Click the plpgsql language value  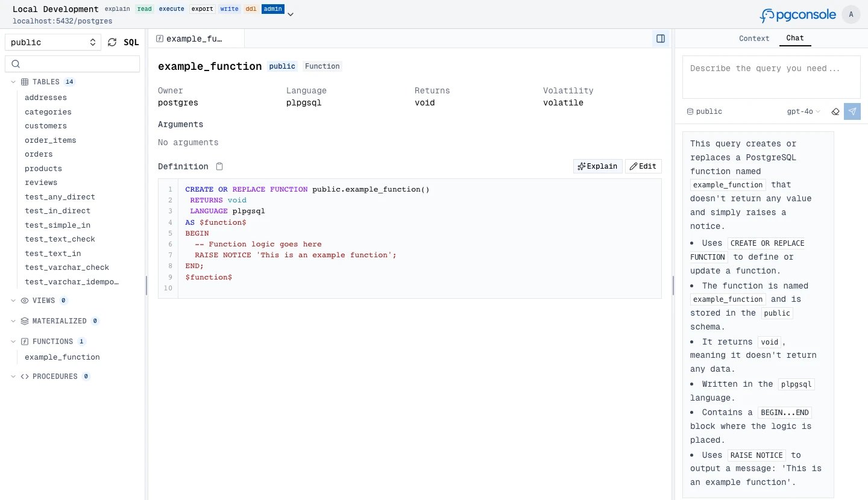pos(304,102)
